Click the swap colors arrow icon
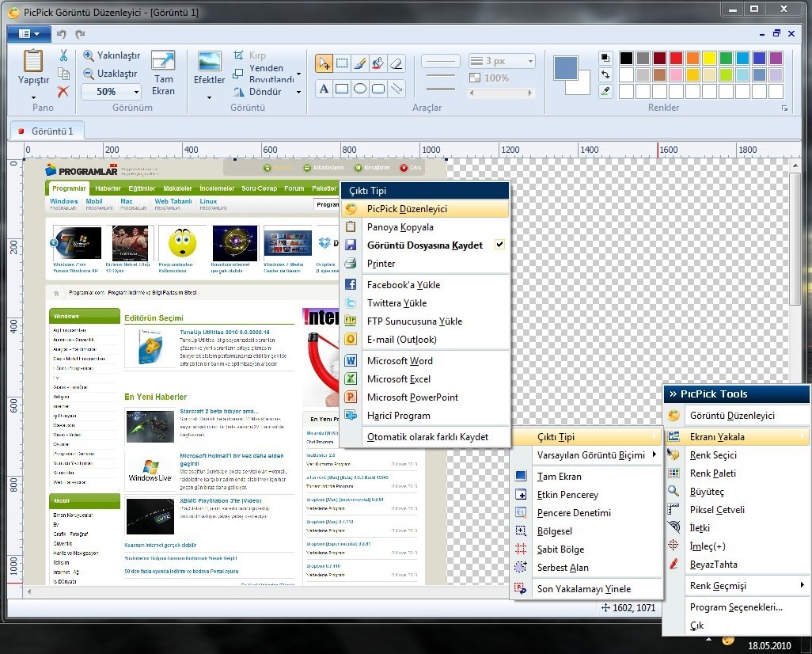Viewport: 812px width, 654px height. point(605,74)
